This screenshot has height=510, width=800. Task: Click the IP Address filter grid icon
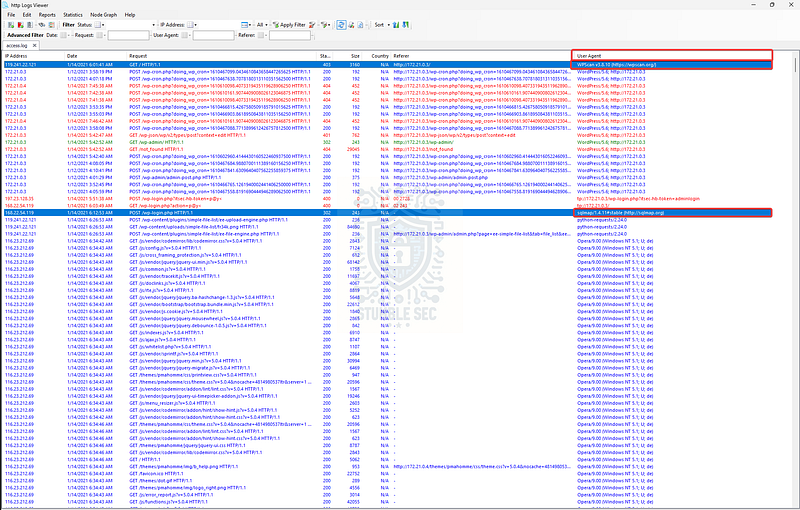click(x=190, y=24)
